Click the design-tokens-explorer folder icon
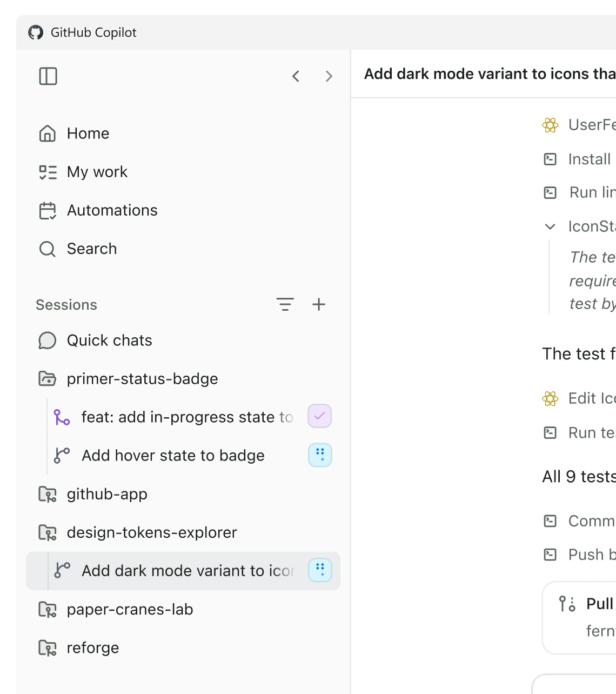 coord(48,532)
